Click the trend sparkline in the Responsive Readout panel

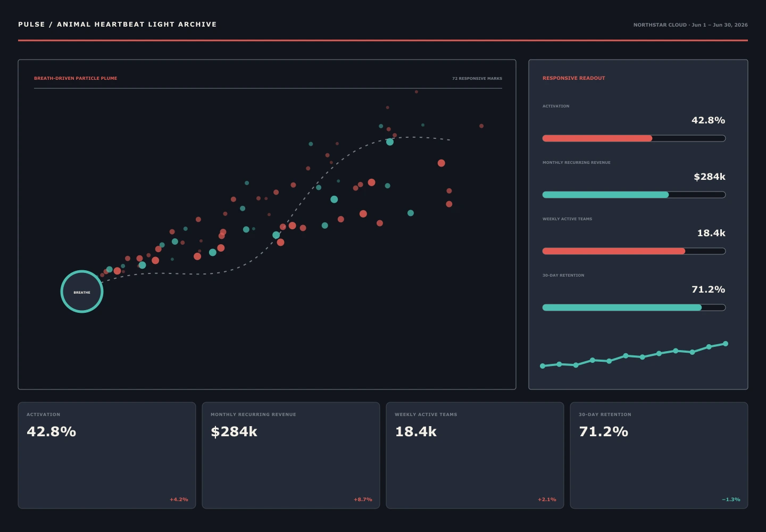(x=634, y=355)
